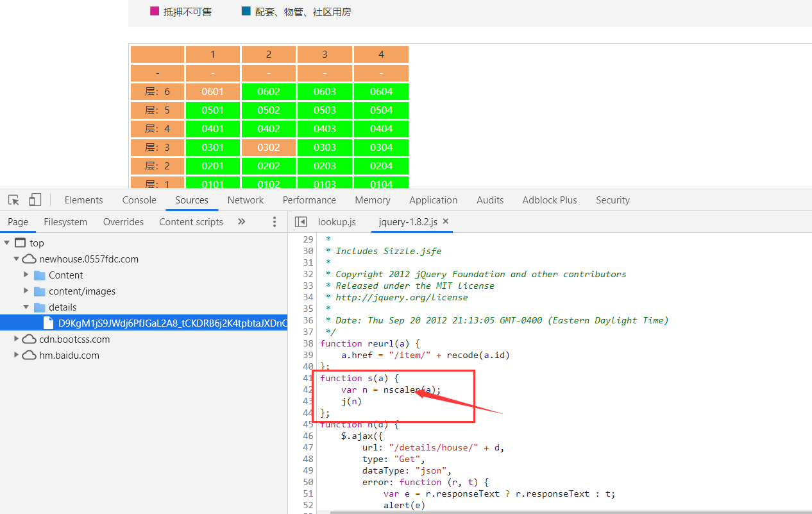Select the file icon under the details folder
Screen dimensions: 812x514
(48, 323)
